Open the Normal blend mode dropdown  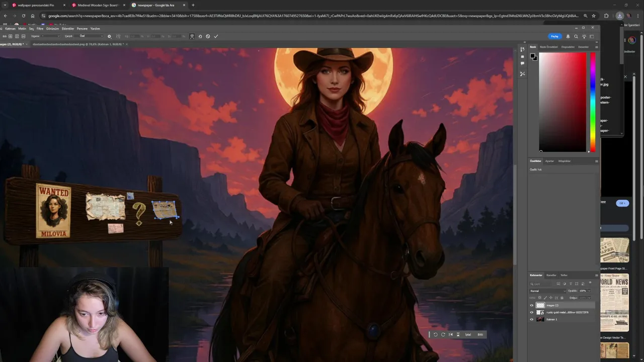tap(547, 291)
